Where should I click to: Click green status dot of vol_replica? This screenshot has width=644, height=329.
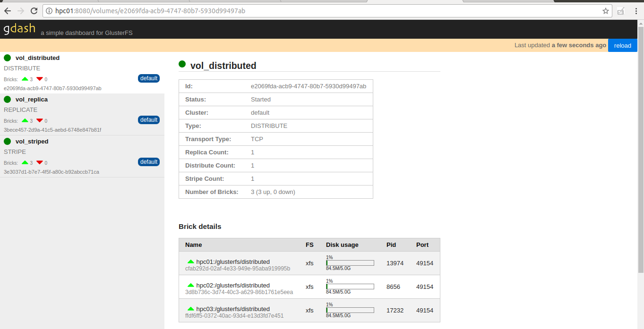(8, 99)
